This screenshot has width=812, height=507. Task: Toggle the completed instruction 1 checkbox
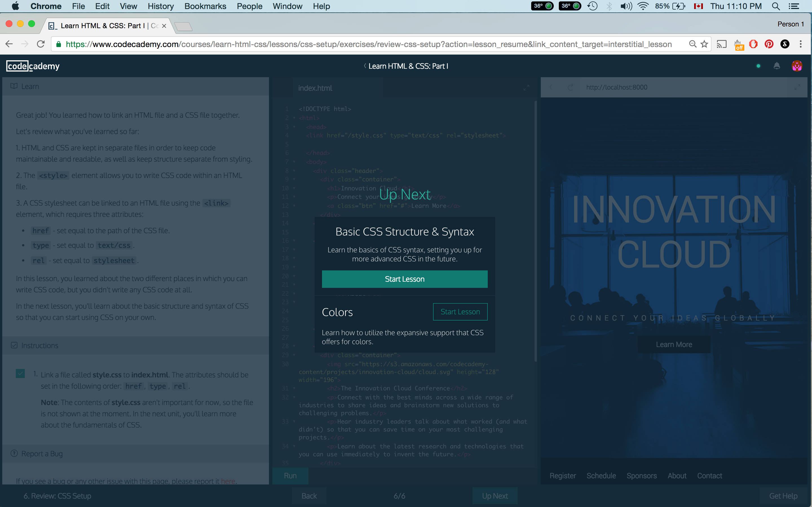tap(21, 373)
